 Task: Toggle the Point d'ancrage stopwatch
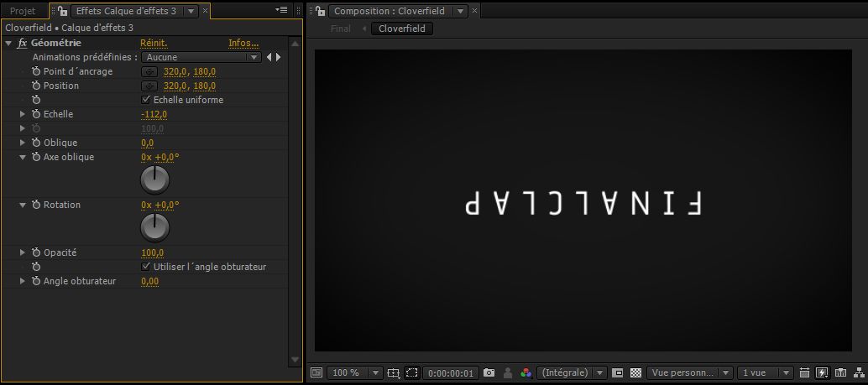click(37, 71)
